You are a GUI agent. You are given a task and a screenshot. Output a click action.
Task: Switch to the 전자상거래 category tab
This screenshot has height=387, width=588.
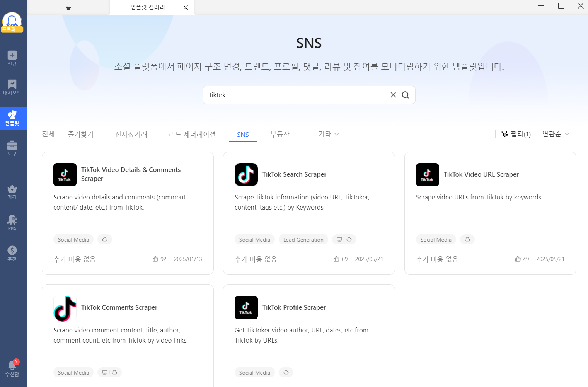[131, 134]
